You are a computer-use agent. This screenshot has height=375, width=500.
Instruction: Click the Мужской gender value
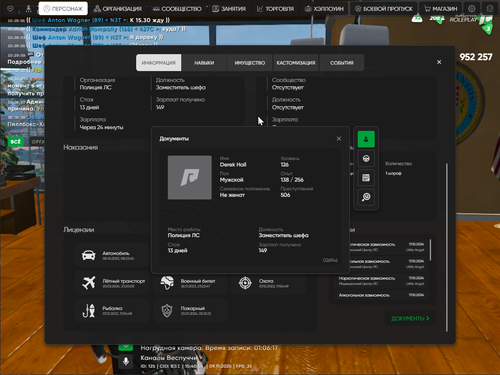click(232, 180)
